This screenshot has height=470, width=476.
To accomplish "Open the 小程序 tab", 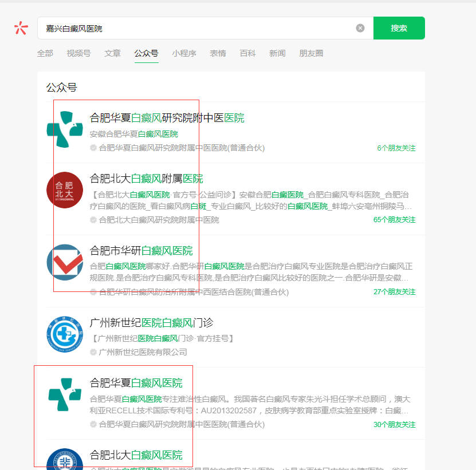I will (x=184, y=53).
